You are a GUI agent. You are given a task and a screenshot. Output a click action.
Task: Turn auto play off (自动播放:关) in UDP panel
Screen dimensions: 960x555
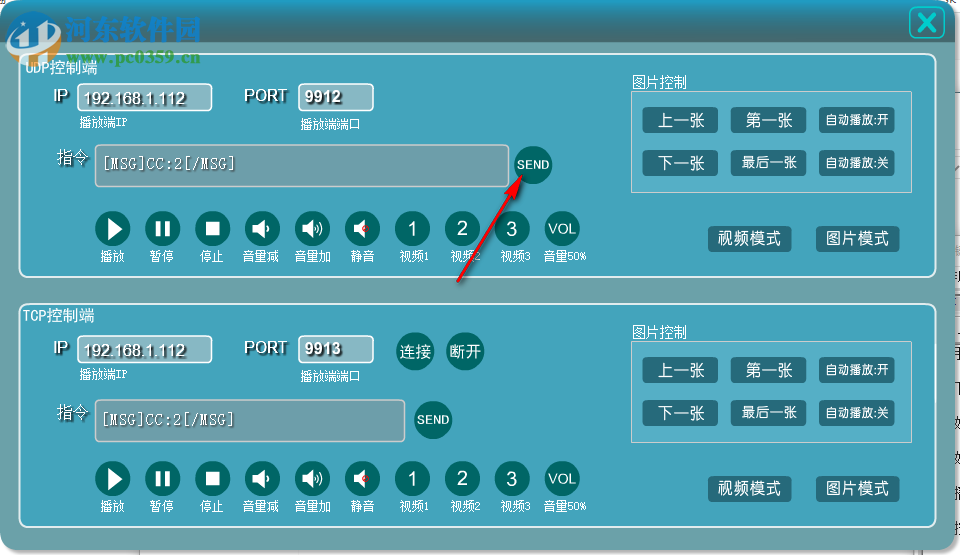(x=857, y=163)
